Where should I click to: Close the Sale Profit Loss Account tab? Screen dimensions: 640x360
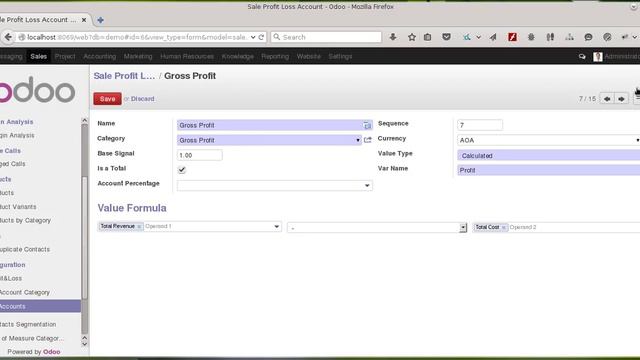84,20
